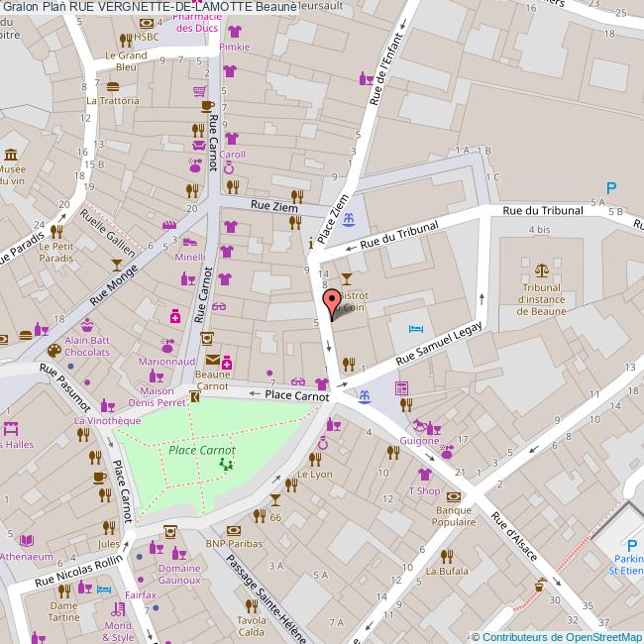Screen dimensions: 644x644
Task: Click the hotel bed icon near Rue Samuel Legay
Action: coord(415,328)
